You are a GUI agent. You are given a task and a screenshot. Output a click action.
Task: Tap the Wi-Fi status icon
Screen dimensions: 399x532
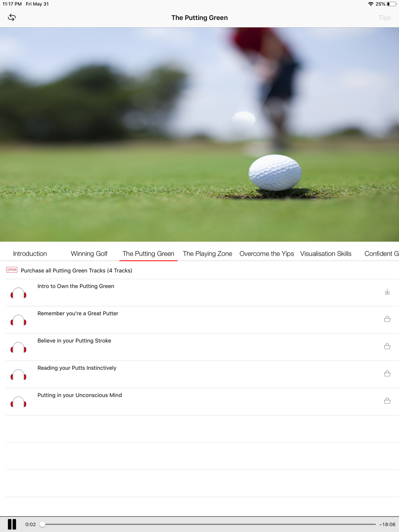[371, 4]
